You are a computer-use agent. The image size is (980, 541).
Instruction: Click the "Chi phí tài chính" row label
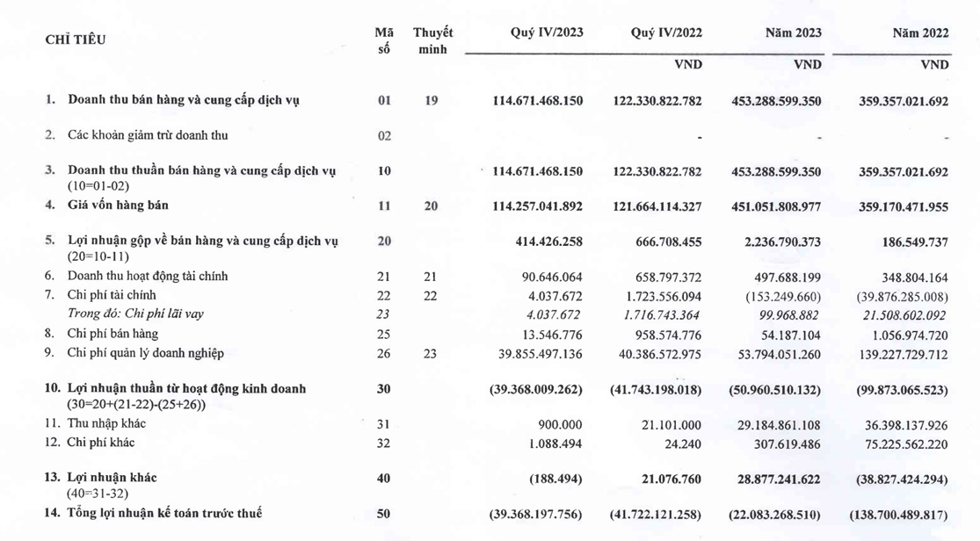click(112, 295)
